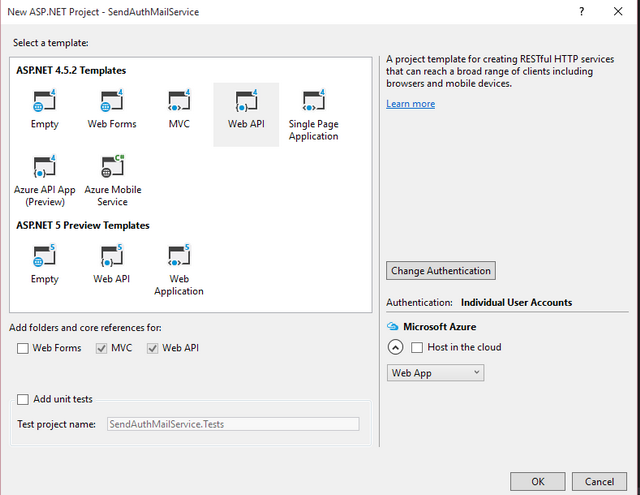Click the Add folders and core references label
This screenshot has height=495, width=640.
[x=85, y=328]
